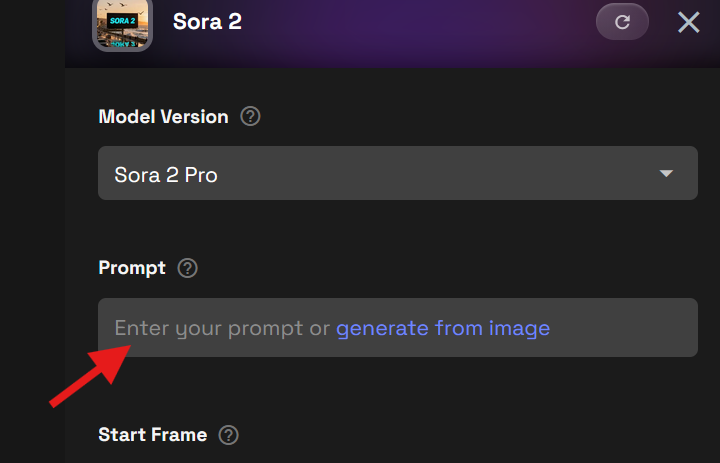Open the Start Frame help question mark
The height and width of the screenshot is (463, 720).
[229, 435]
